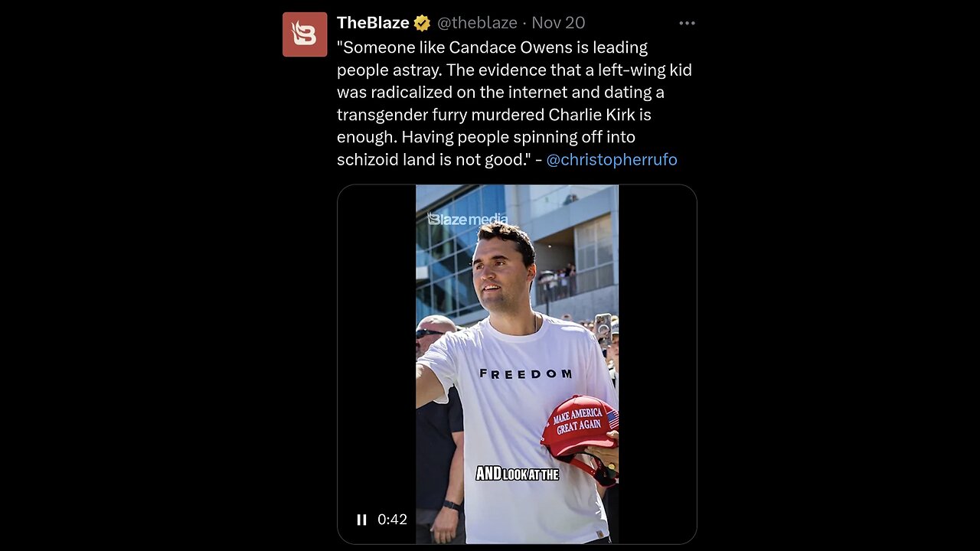
Task: Click the red Make America Great Again hat
Action: pyautogui.click(x=580, y=426)
